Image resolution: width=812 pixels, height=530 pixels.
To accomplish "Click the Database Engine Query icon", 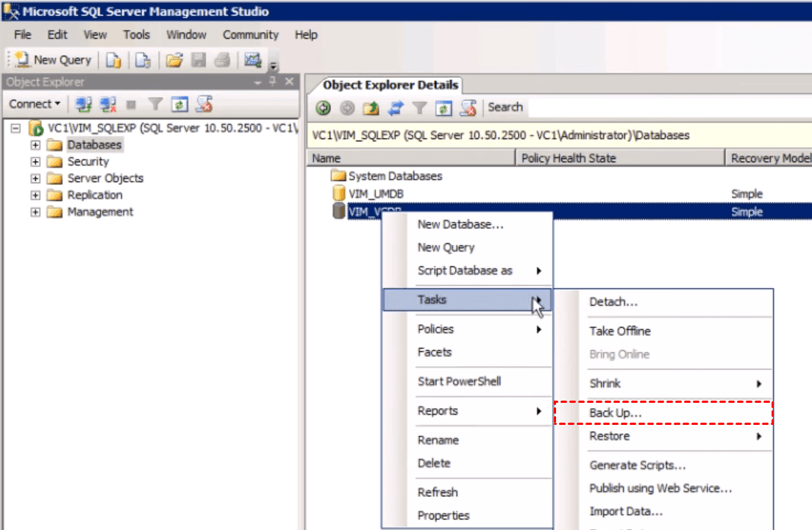I will click(x=113, y=60).
